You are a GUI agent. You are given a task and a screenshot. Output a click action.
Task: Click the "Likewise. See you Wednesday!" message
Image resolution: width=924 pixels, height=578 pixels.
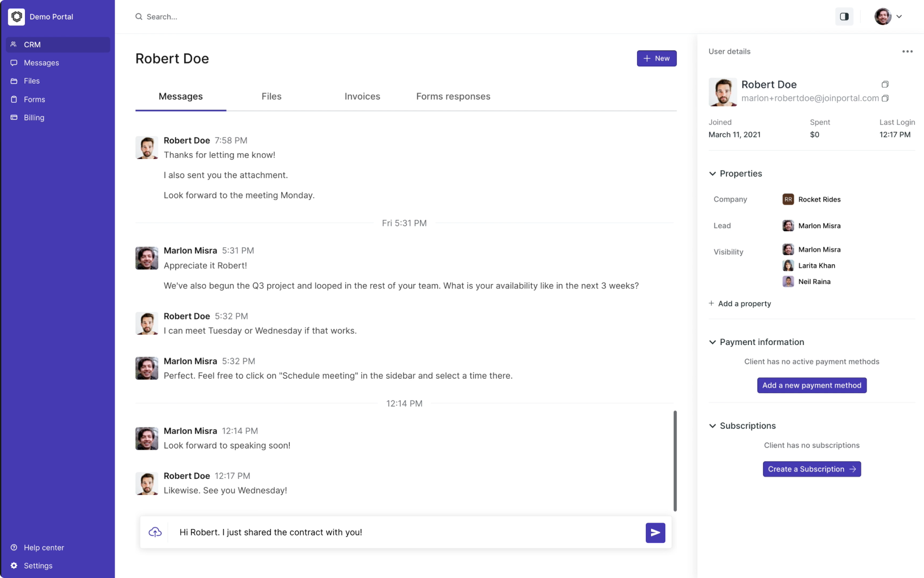[225, 491]
